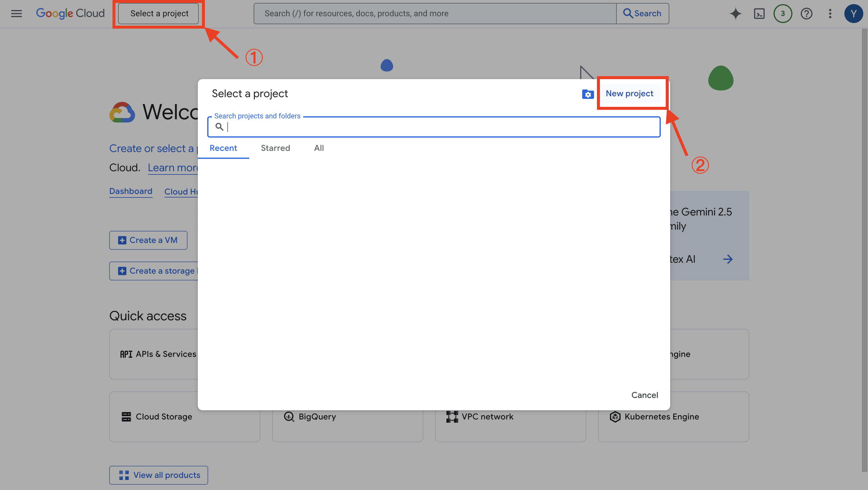The image size is (868, 490).
Task: Switch to the Starred tab
Action: point(275,148)
